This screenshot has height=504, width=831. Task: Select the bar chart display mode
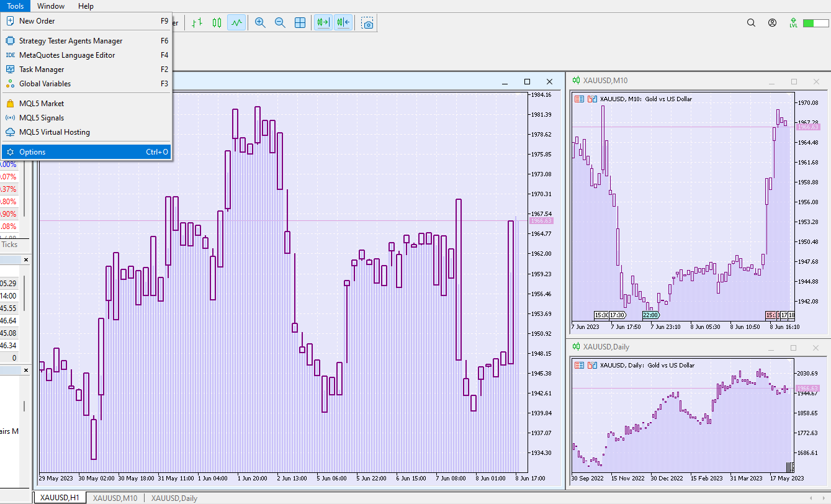(x=197, y=22)
